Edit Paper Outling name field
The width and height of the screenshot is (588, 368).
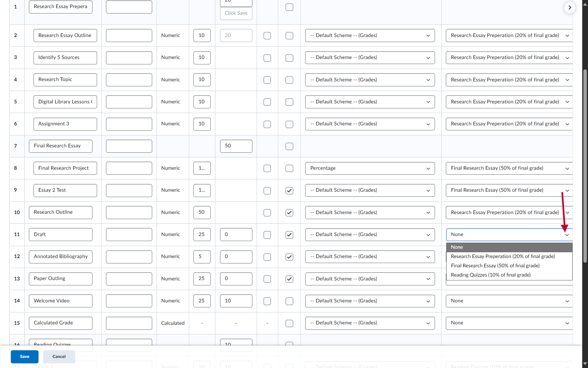60,279
